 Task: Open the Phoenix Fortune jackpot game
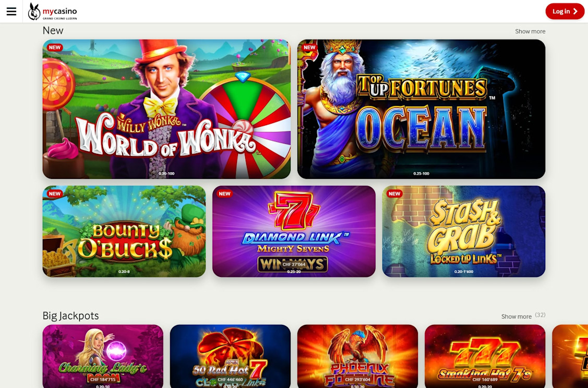357,356
